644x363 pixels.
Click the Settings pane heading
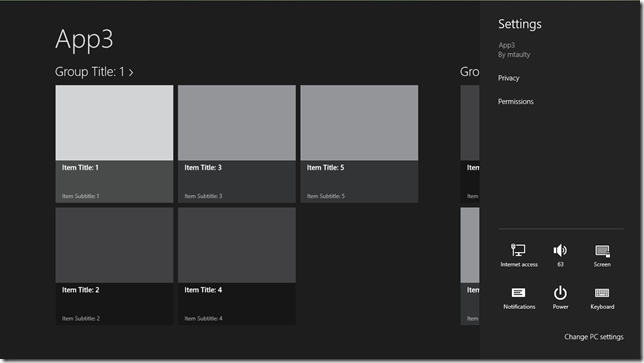[x=520, y=24]
